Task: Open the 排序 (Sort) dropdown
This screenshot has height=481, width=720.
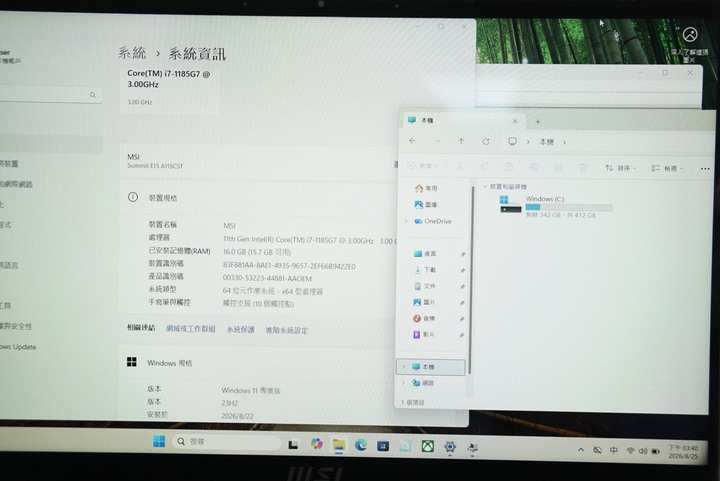Action: click(621, 168)
